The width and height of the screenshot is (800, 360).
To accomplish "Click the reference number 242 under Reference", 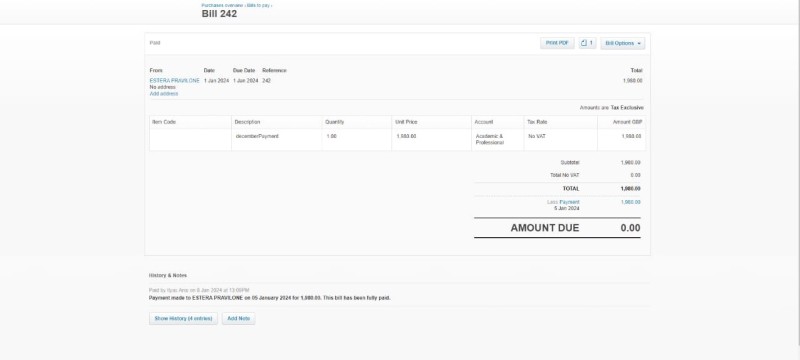I will click(266, 81).
